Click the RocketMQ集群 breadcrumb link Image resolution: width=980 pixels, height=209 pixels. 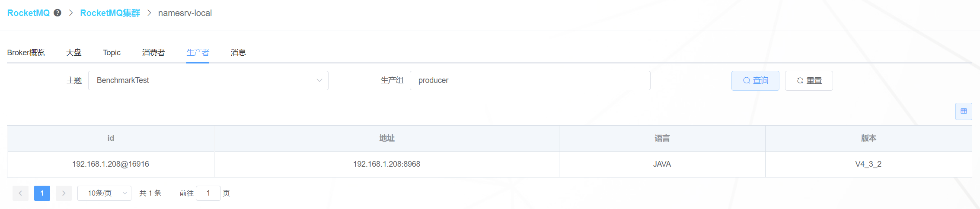[x=110, y=13]
